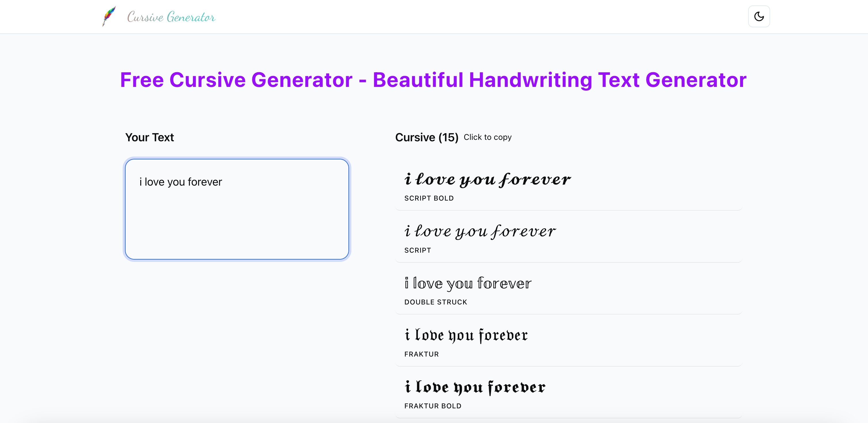Activate the crescent moon theme switcher
The height and width of the screenshot is (423, 868).
click(759, 16)
